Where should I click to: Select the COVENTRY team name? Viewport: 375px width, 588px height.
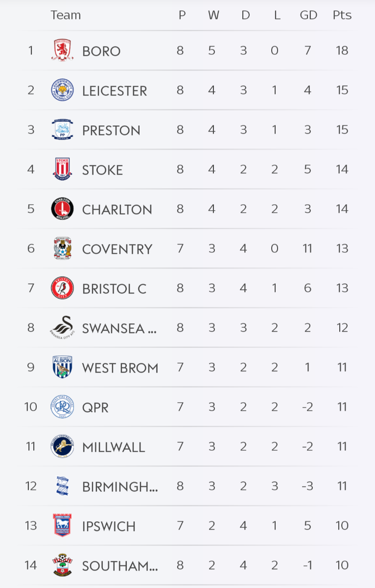117,249
